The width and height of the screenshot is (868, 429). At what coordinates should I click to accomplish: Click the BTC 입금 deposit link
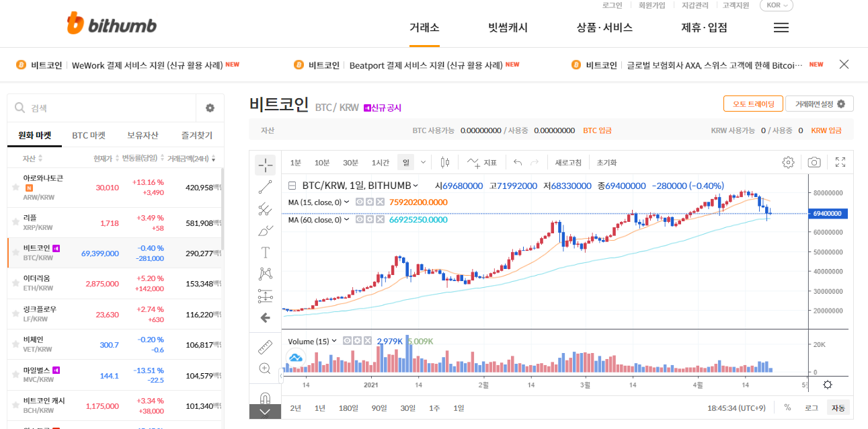598,130
